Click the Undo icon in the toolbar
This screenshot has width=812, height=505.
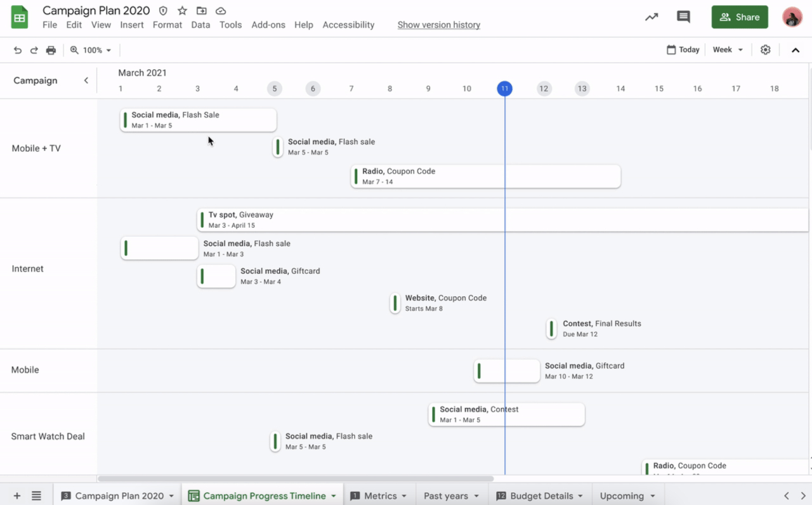(17, 49)
